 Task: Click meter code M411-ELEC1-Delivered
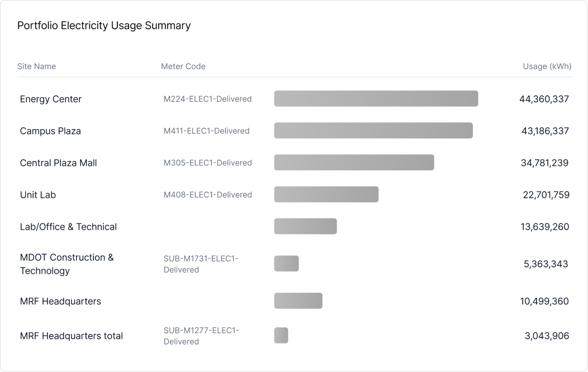coord(206,131)
